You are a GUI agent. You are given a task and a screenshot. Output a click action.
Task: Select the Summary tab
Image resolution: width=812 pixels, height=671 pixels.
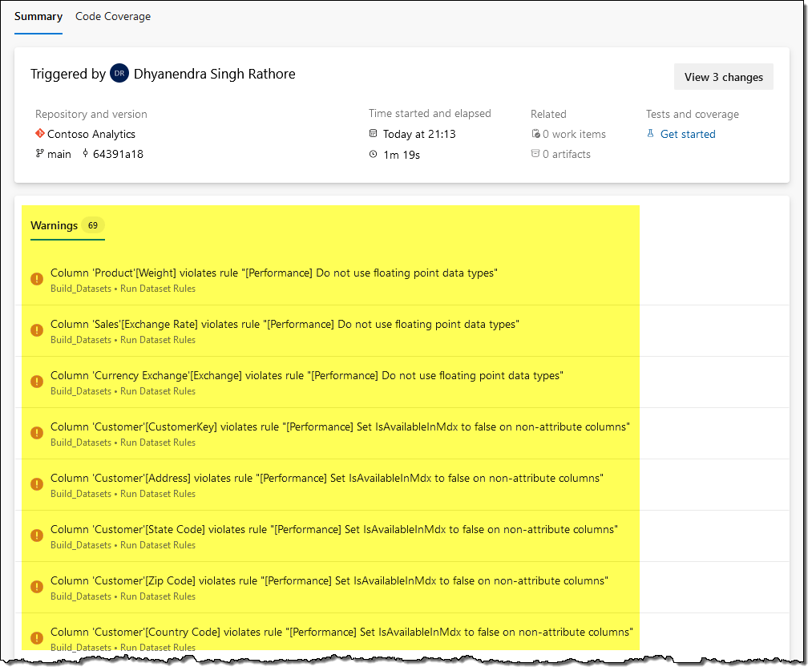[38, 16]
